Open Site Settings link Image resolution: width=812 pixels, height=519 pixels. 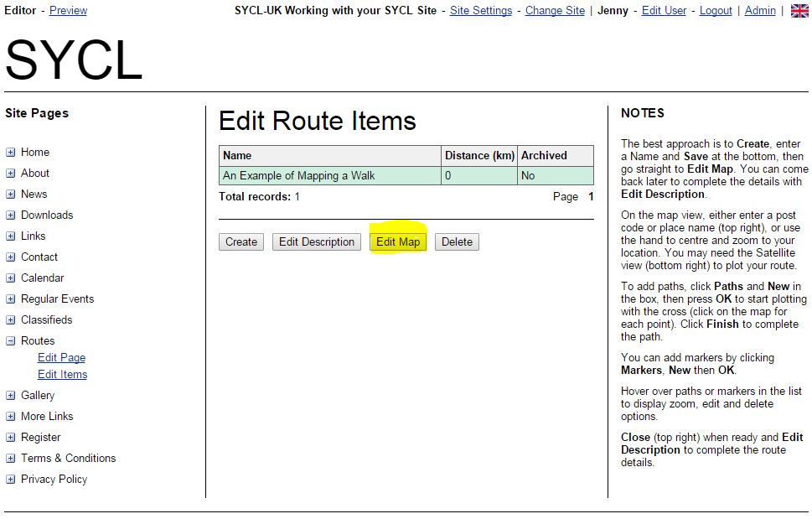pos(480,10)
